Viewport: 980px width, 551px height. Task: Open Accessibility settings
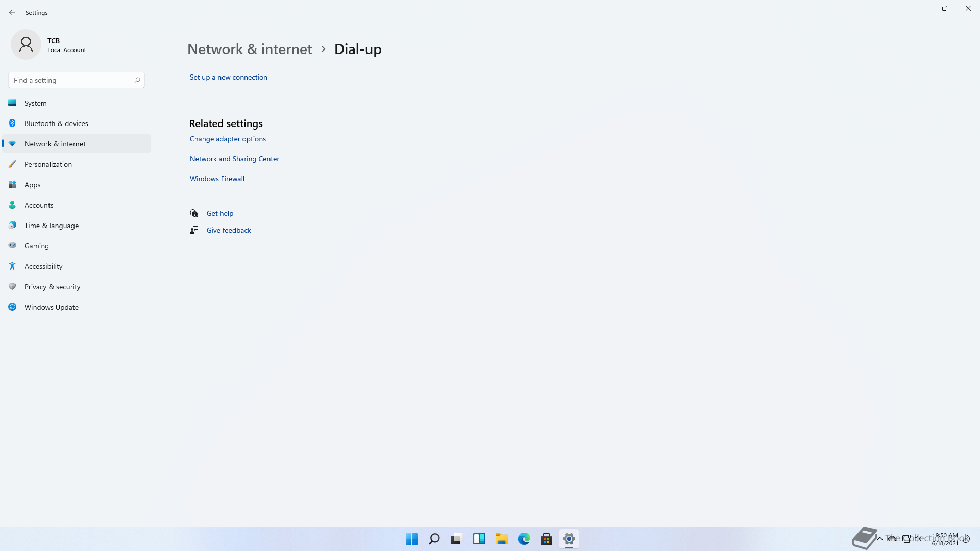77,266
